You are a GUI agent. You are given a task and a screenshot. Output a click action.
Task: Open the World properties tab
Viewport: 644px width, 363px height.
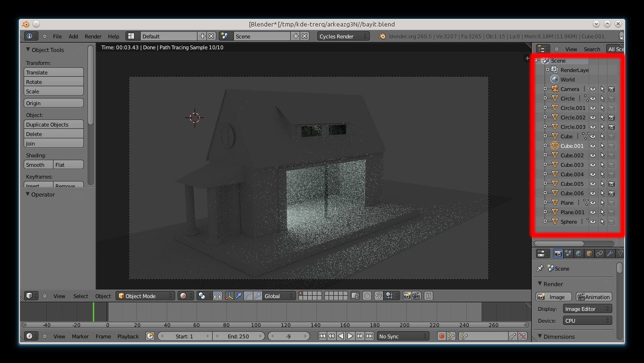(579, 254)
